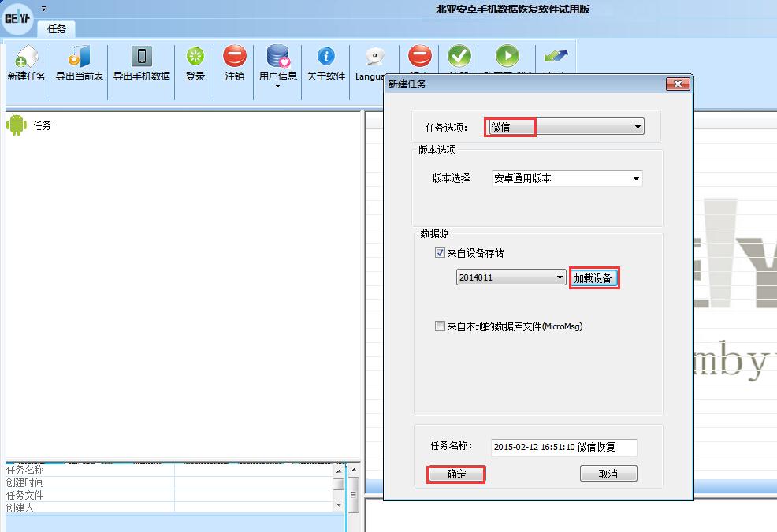The image size is (777, 532).
Task: Select the 任务 node with Android icon
Action: pyautogui.click(x=29, y=125)
